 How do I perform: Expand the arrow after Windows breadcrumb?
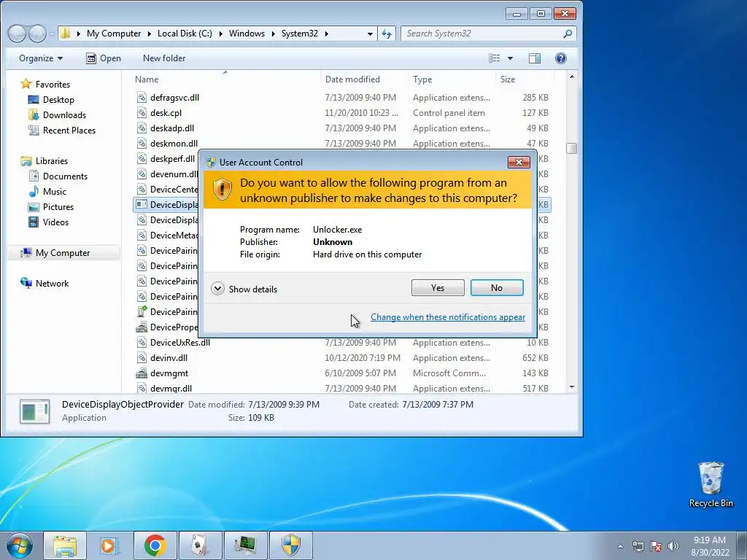click(x=274, y=34)
